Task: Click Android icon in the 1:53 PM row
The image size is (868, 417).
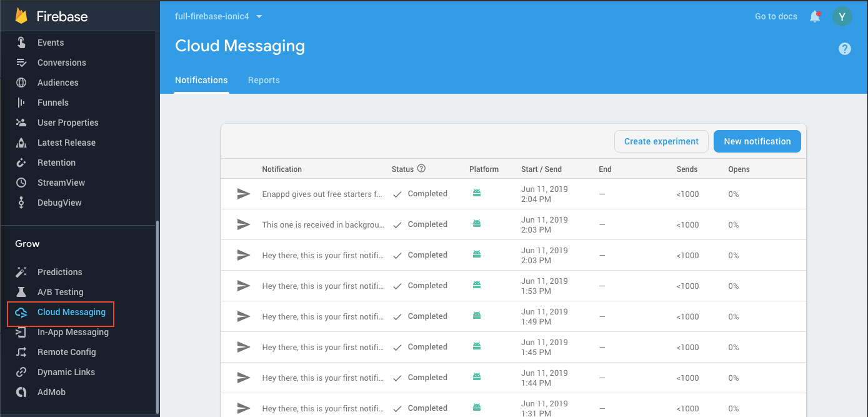Action: (477, 285)
